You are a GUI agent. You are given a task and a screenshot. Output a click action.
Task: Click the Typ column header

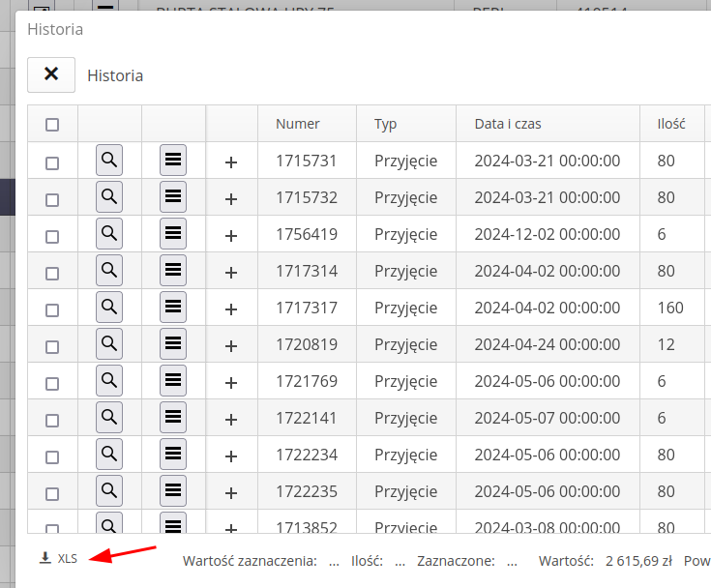click(x=386, y=124)
